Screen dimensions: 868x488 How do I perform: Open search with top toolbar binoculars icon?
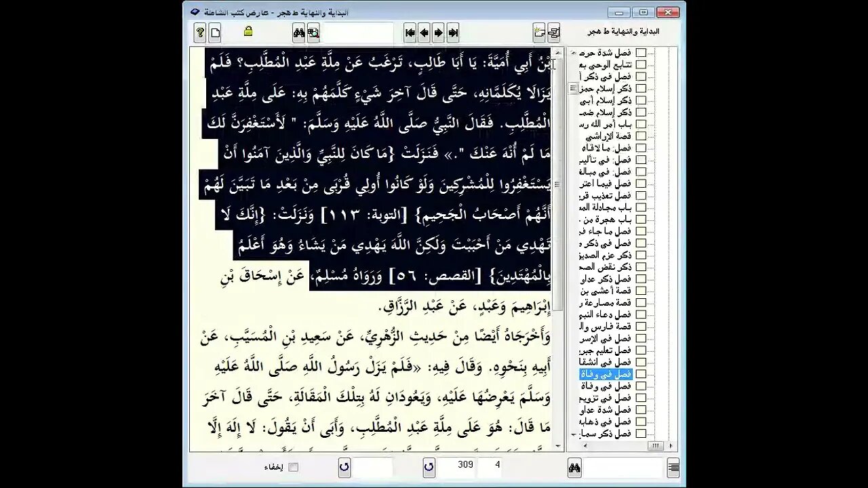[x=298, y=32]
